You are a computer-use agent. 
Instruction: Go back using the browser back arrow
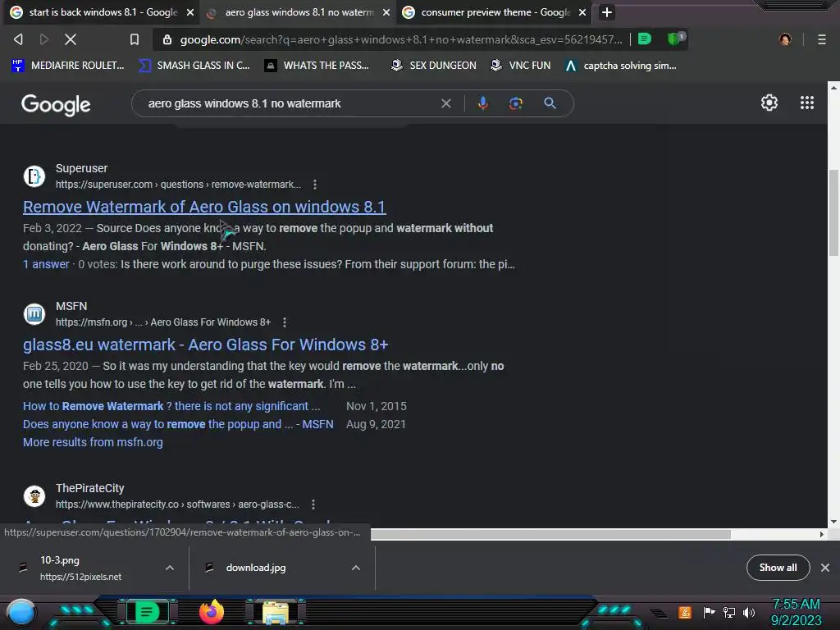pyautogui.click(x=18, y=39)
